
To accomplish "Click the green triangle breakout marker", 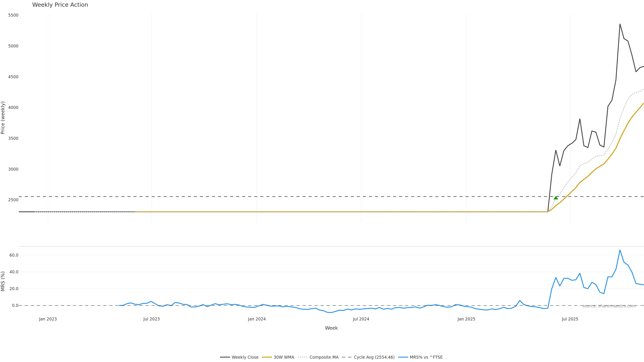I will 556,198.
